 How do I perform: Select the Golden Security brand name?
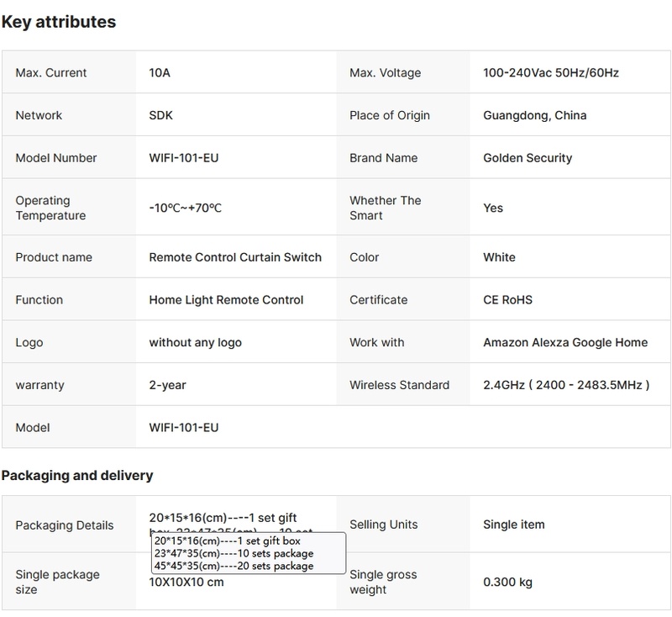click(x=528, y=158)
